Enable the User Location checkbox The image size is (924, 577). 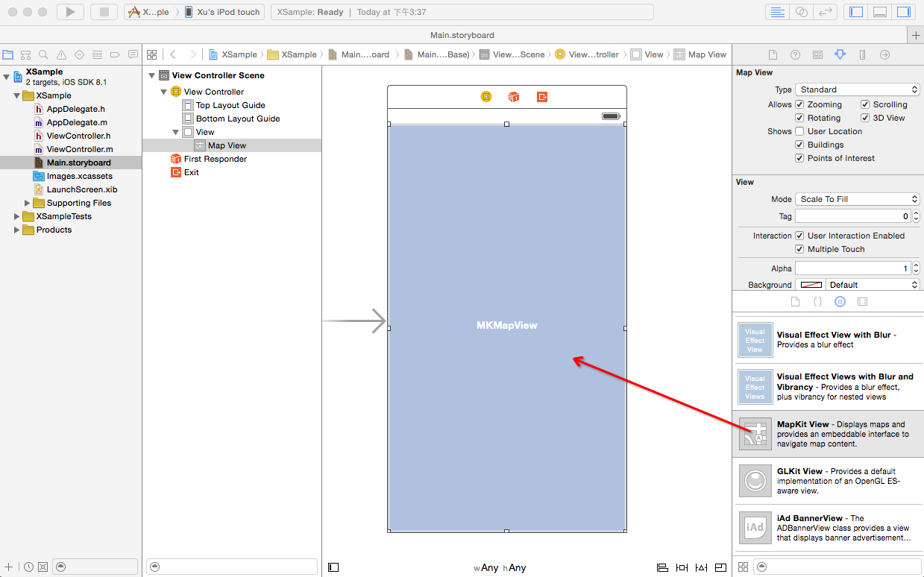(x=799, y=131)
